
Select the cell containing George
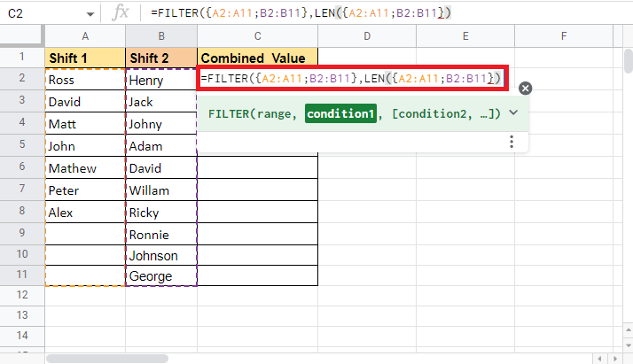click(x=160, y=276)
